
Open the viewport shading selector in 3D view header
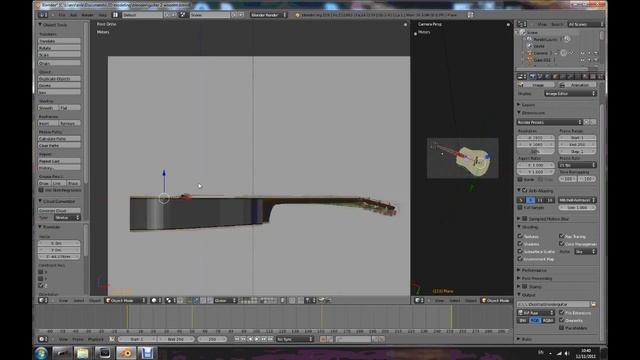tap(156, 300)
